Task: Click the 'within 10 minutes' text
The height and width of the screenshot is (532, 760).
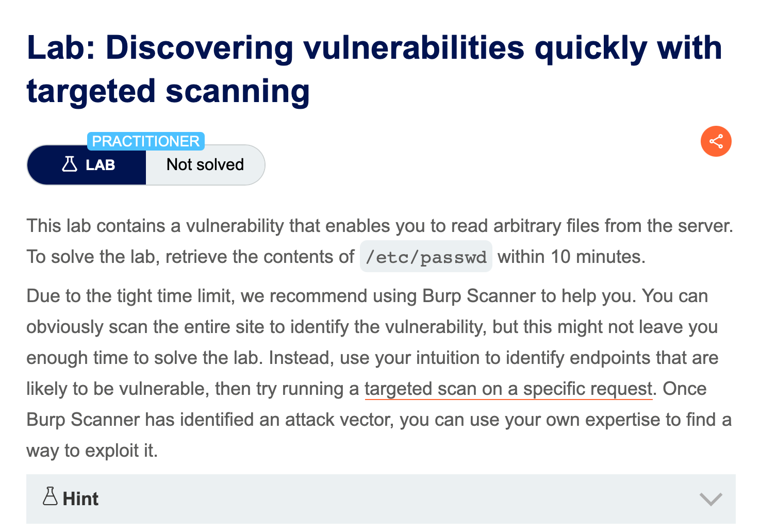Action: [x=571, y=257]
